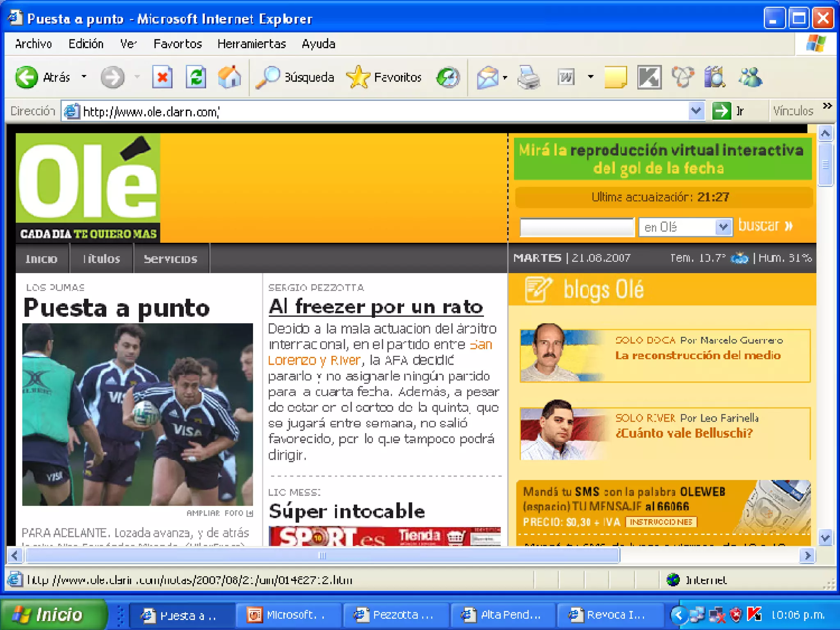Screen dimensions: 840x630
Task: Open the Favoritos menu in menu bar
Action: [178, 44]
